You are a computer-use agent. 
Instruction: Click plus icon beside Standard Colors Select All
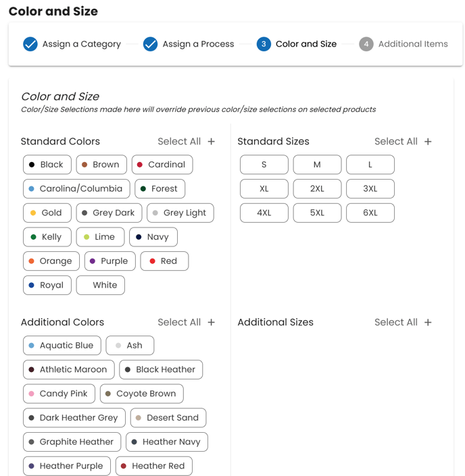tap(212, 141)
